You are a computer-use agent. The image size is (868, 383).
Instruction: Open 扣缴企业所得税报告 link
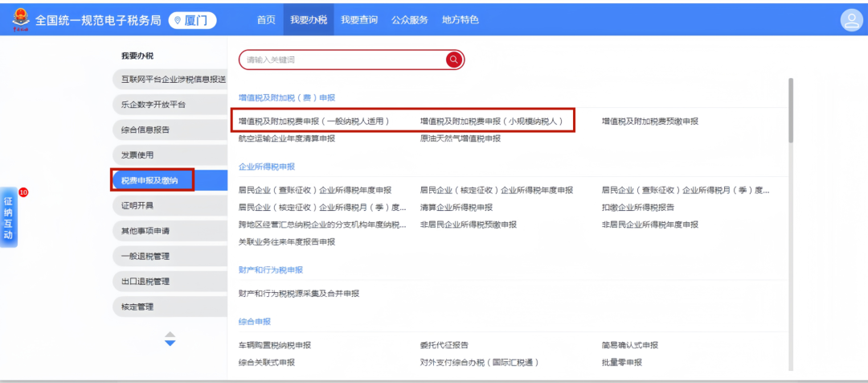click(x=637, y=208)
